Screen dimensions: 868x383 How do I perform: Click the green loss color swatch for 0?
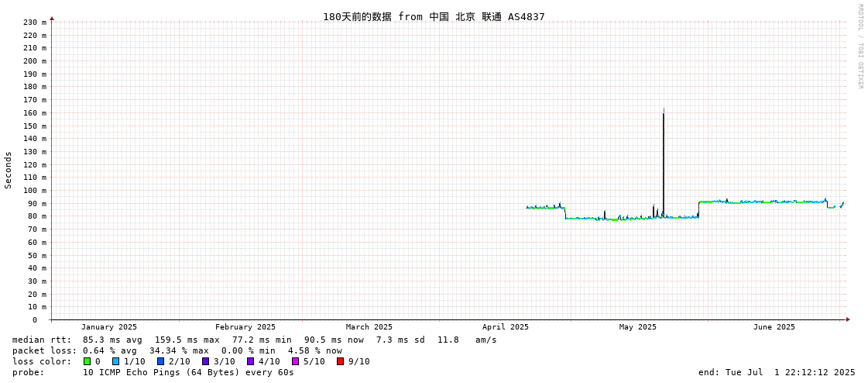coord(87,361)
